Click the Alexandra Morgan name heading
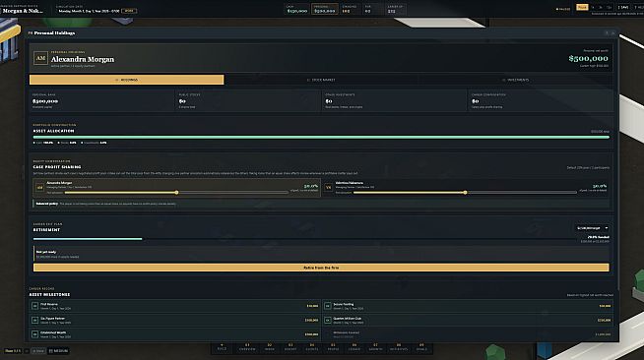 tap(83, 59)
